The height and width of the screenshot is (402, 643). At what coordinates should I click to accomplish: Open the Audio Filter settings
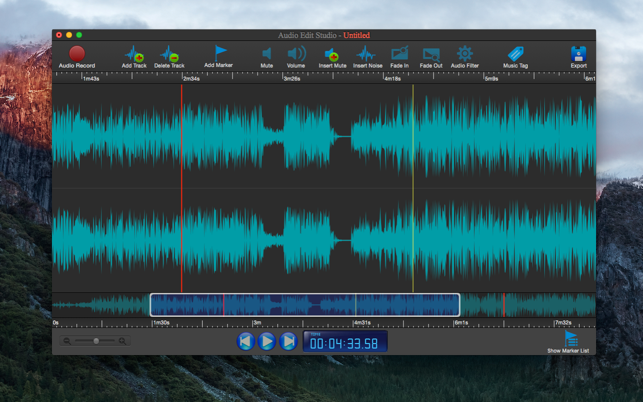(x=465, y=54)
